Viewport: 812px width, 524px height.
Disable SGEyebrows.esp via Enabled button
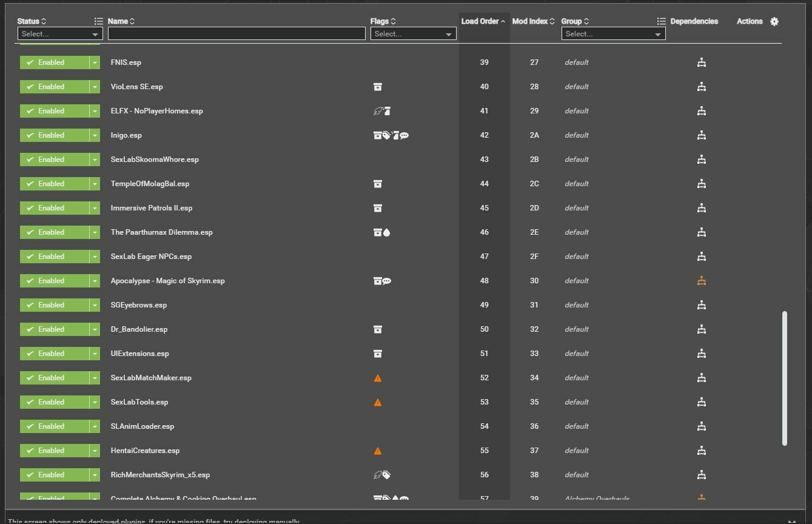point(55,305)
